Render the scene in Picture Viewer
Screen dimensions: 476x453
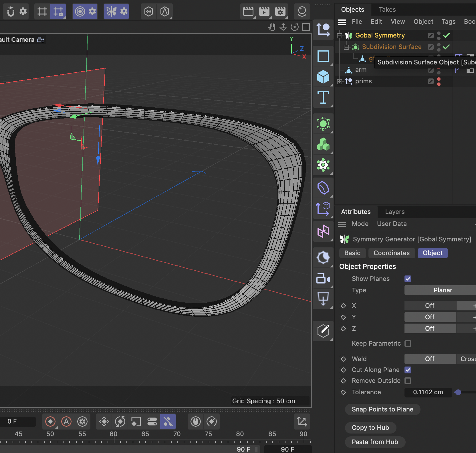264,11
